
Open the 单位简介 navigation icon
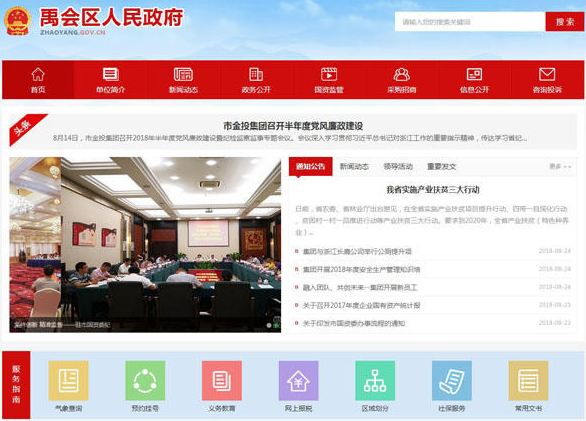[x=111, y=74]
